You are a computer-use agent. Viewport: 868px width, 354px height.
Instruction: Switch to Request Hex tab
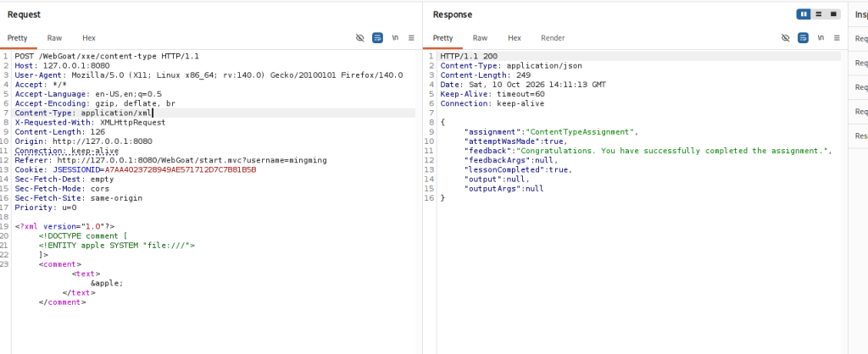(89, 38)
